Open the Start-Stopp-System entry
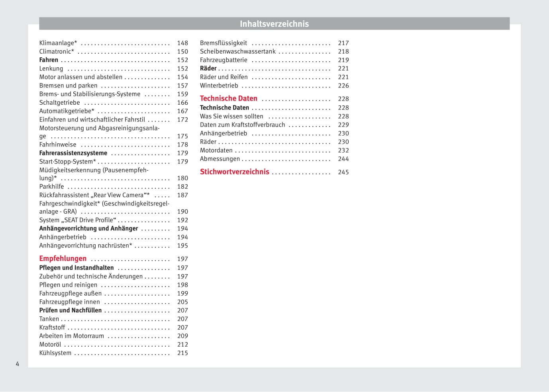Viewport: 549px width, 392px height. (67, 162)
